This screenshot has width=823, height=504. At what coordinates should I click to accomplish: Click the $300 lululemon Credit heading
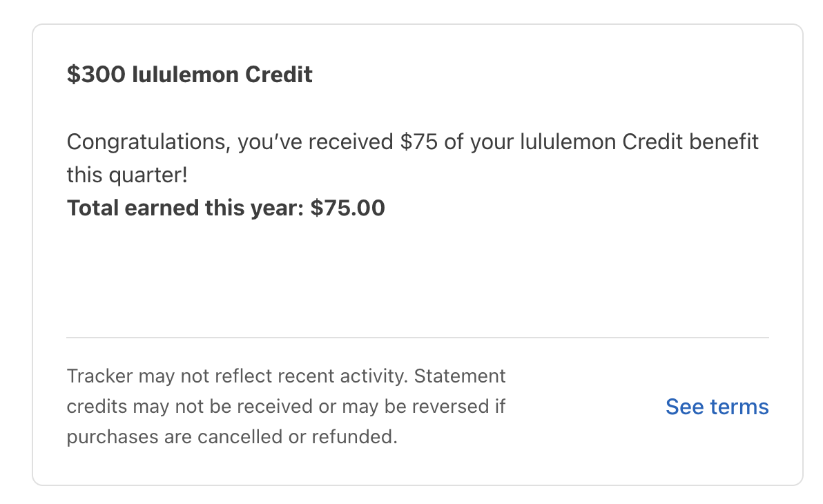(x=189, y=75)
